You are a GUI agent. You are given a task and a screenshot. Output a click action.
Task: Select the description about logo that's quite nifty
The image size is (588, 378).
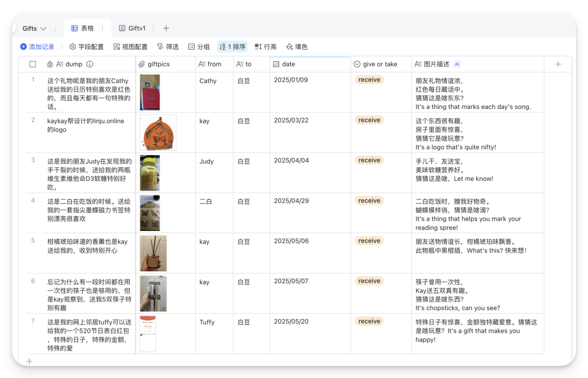coord(477,133)
